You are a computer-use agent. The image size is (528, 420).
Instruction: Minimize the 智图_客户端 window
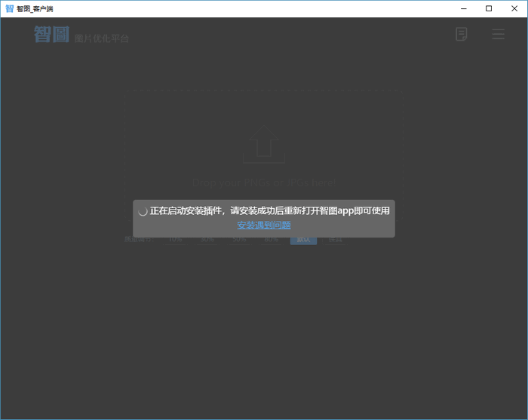(464, 9)
